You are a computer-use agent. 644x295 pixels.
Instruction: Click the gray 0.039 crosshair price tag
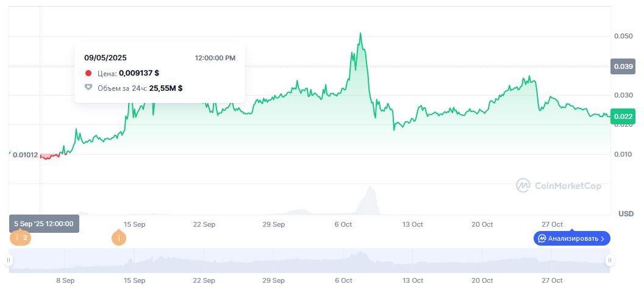[x=623, y=67]
